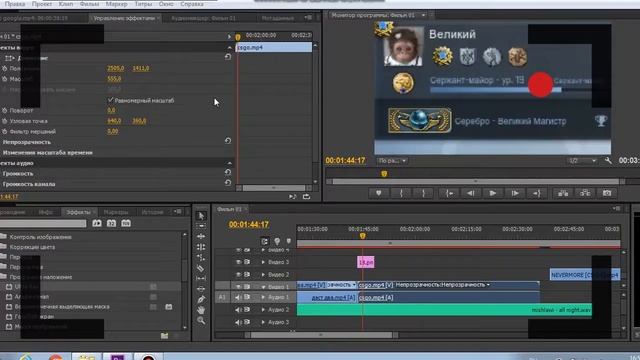Select the Slide tool

coord(201,289)
